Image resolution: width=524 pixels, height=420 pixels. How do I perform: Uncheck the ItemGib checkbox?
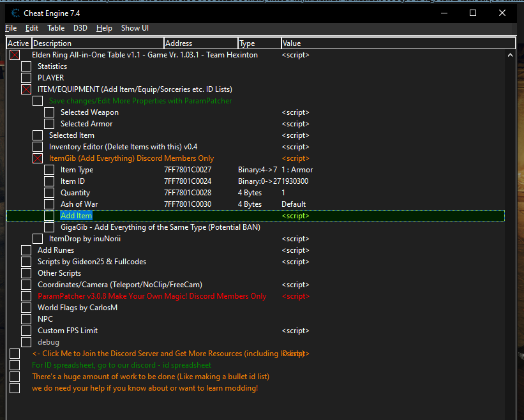pos(38,158)
